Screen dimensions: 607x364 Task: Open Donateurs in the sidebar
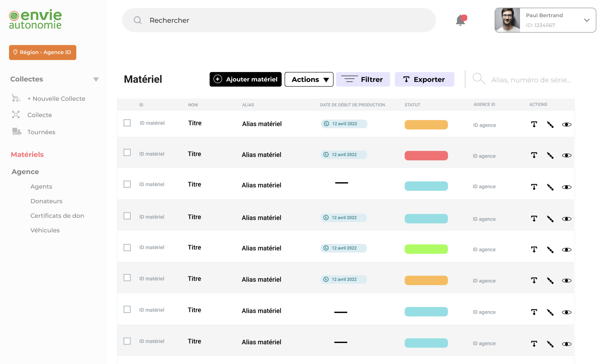tap(46, 201)
